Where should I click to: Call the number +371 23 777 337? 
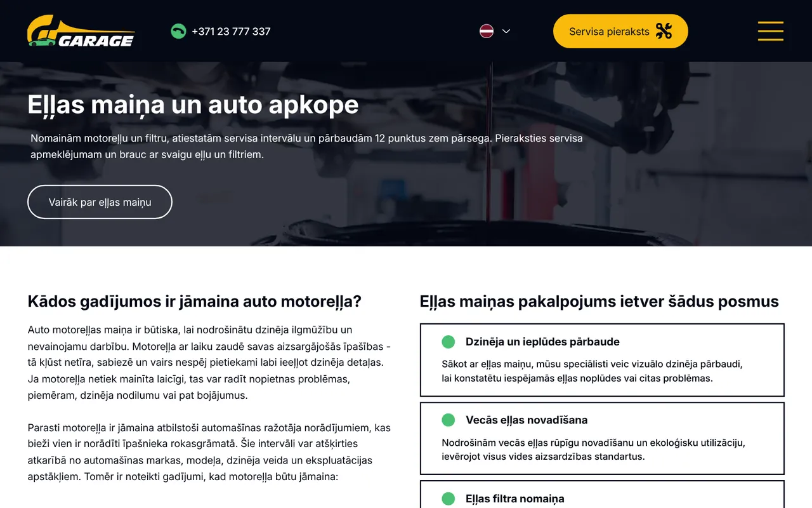click(231, 31)
